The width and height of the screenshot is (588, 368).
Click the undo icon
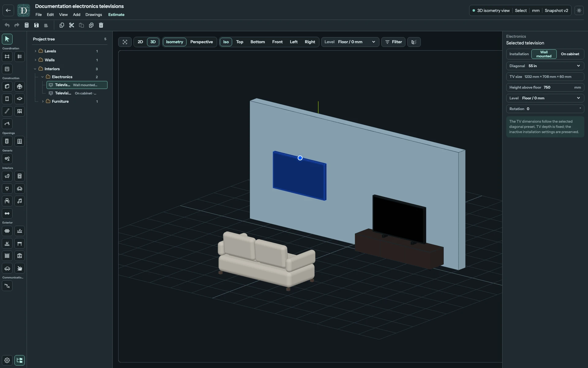pyautogui.click(x=7, y=25)
